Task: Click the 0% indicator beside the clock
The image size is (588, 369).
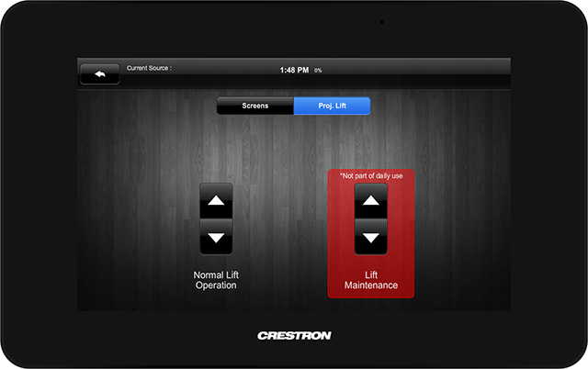Action: tap(318, 71)
